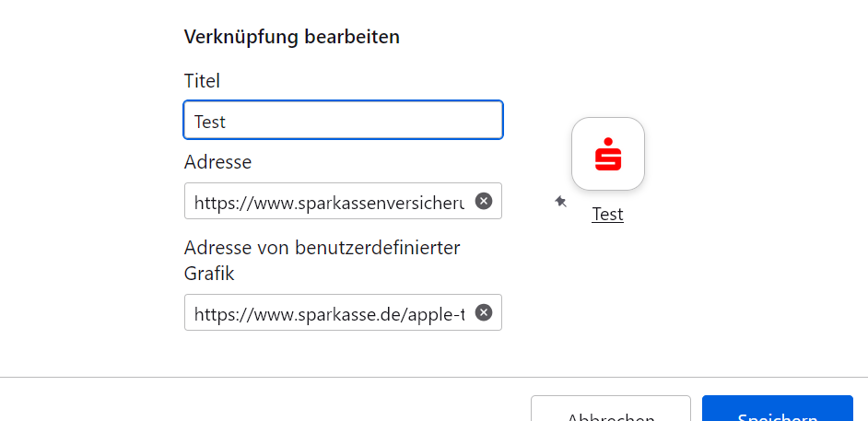This screenshot has width=868, height=421.
Task: Click the sparkasse.de apple-touch URL text
Action: pyautogui.click(x=329, y=313)
